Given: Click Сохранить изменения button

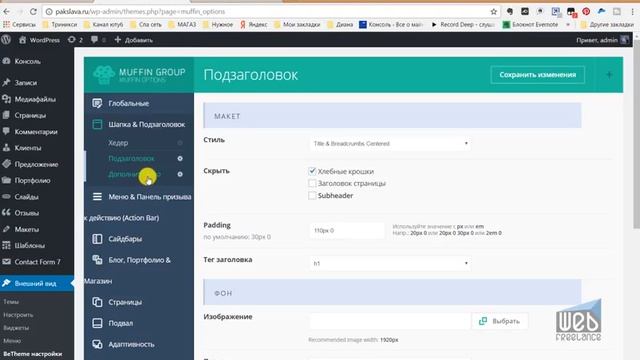Looking at the screenshot, I should point(538,75).
